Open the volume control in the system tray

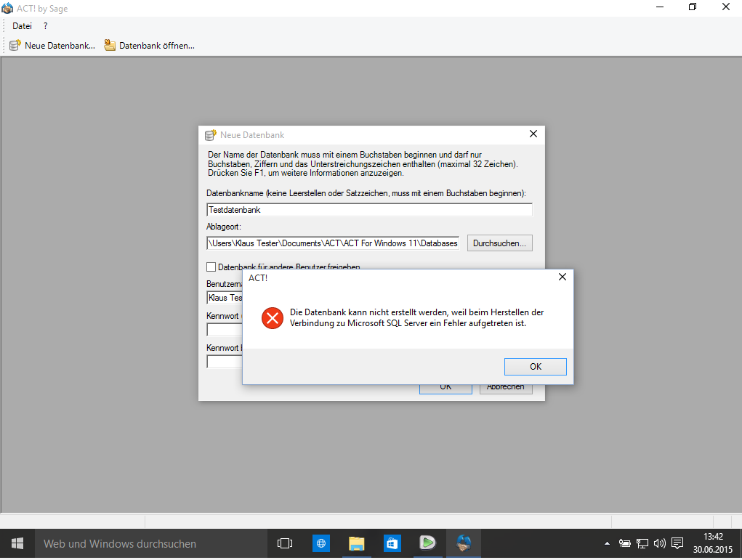659,543
